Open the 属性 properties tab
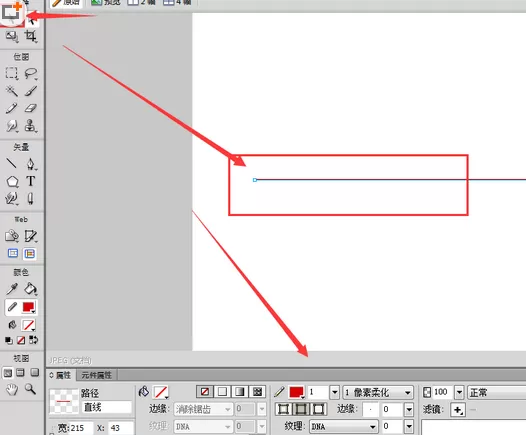526x435 pixels. point(60,375)
